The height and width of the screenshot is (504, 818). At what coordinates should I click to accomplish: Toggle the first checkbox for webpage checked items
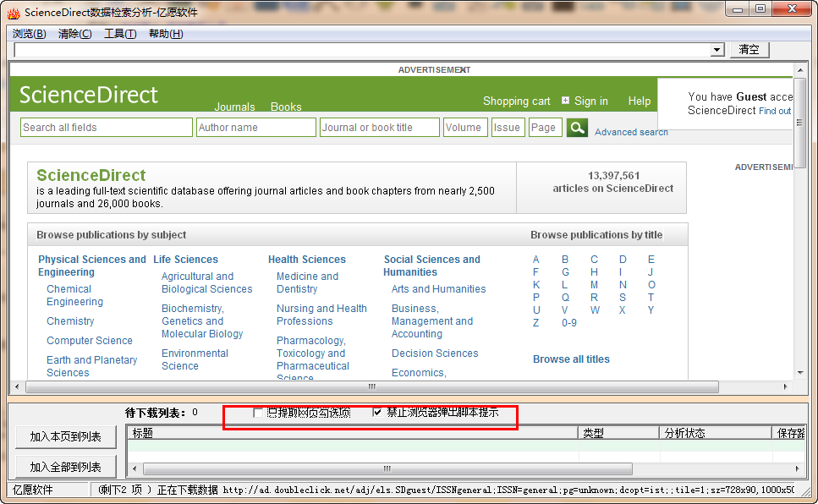coord(258,413)
